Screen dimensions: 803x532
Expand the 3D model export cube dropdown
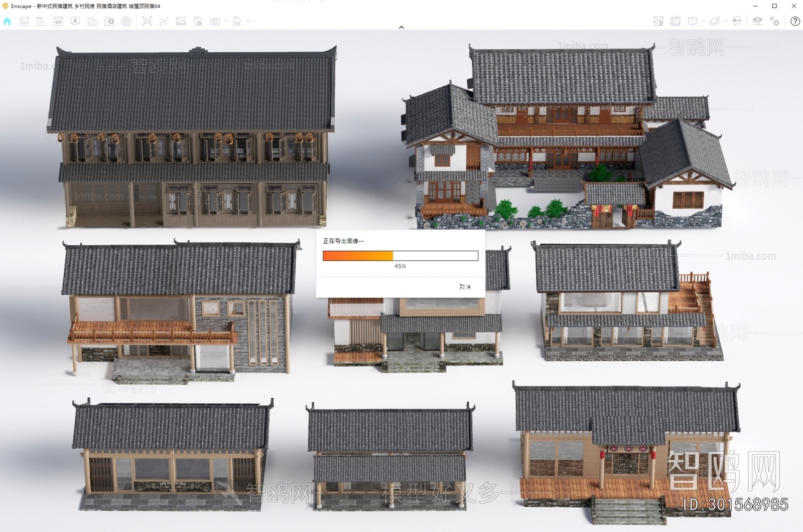(703, 22)
